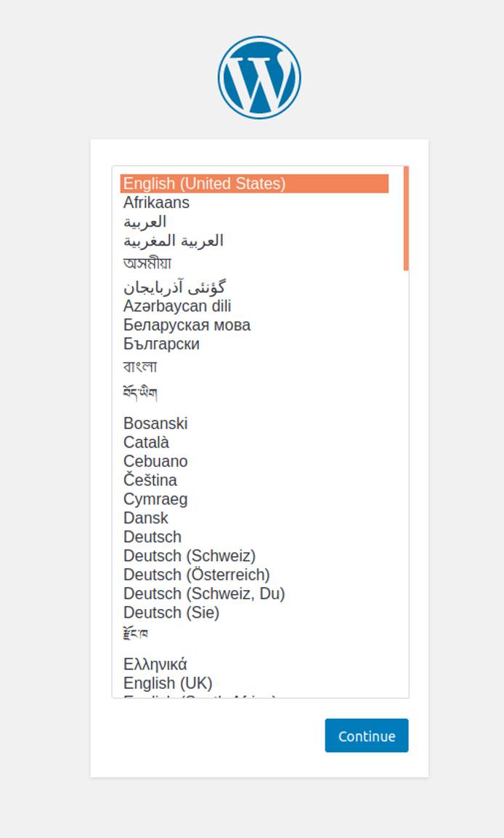Select Deutsch (Schweiz, Du) option
This screenshot has width=504, height=838.
[204, 594]
